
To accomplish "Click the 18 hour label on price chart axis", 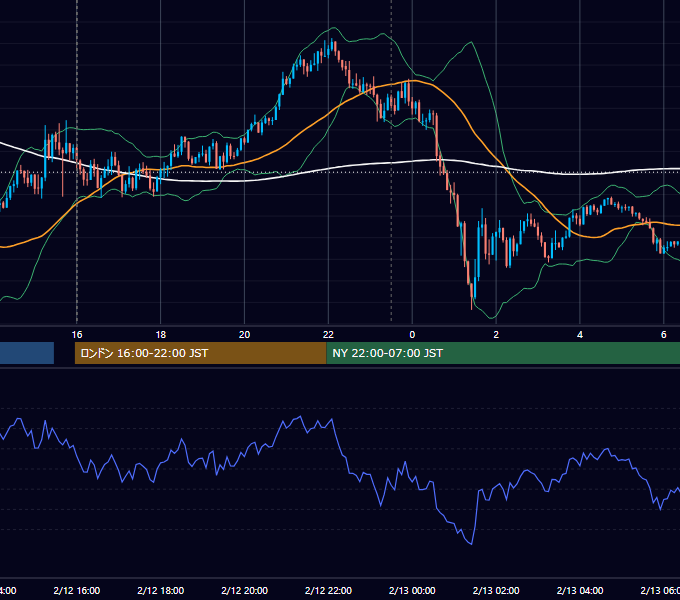I will click(160, 335).
